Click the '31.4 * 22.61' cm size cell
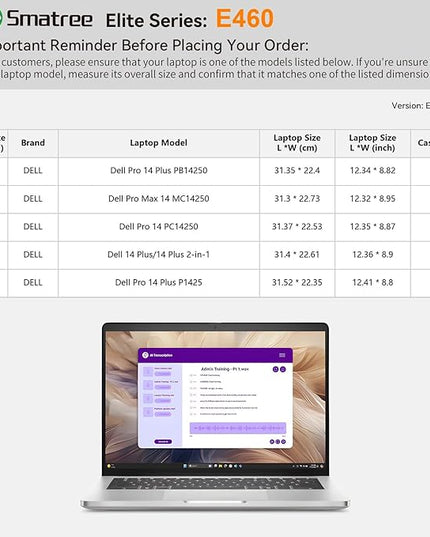The width and height of the screenshot is (430, 537). coord(297,254)
